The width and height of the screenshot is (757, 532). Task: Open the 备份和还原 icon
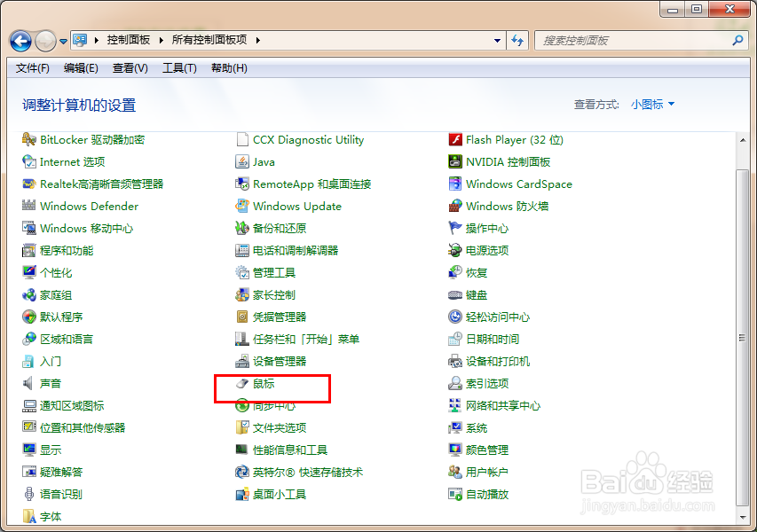click(242, 228)
